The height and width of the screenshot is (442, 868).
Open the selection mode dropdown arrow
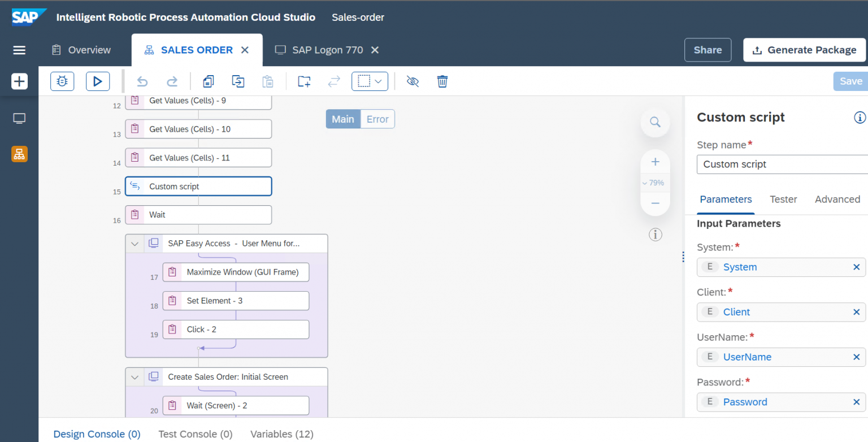tap(377, 81)
